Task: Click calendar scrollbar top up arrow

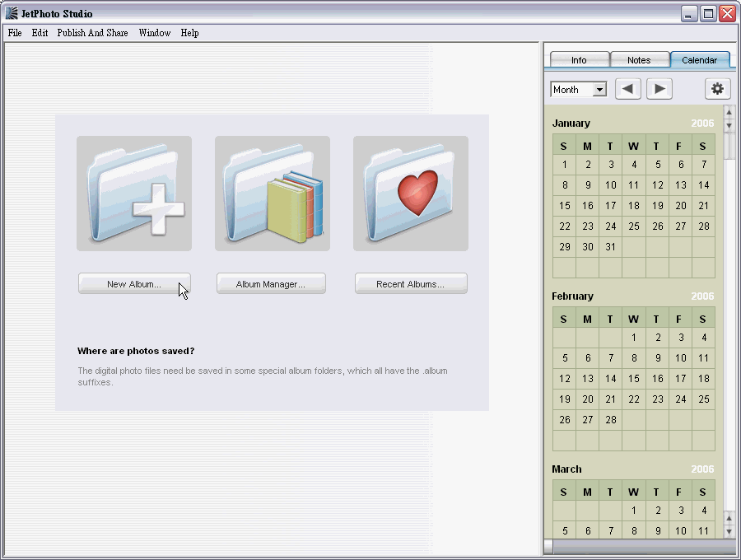Action: tap(729, 113)
